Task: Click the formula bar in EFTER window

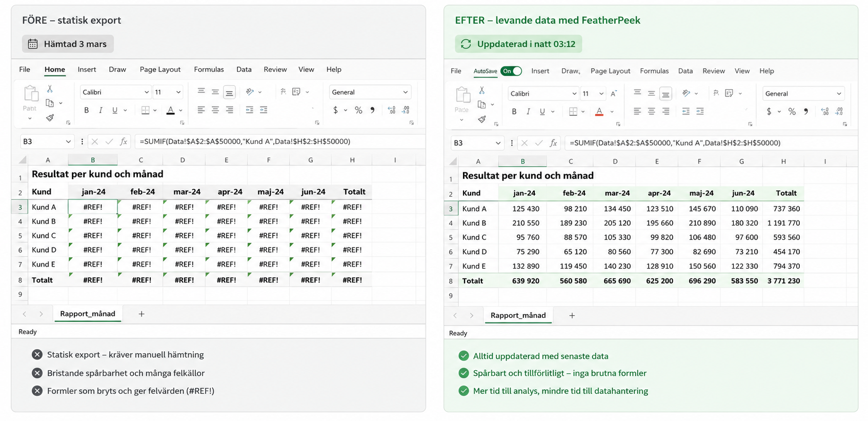Action: pos(711,143)
